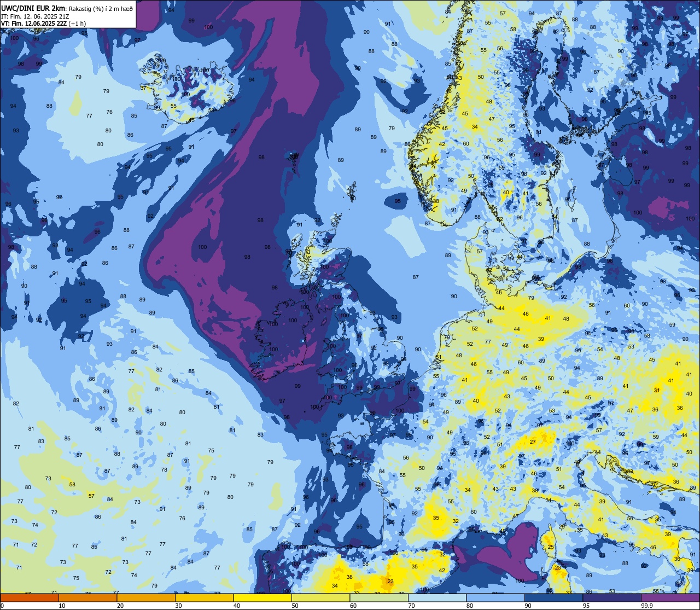The image size is (700, 610).
Task: Click the dark orange 0–10 legend swatch
Action: pyautogui.click(x=30, y=597)
